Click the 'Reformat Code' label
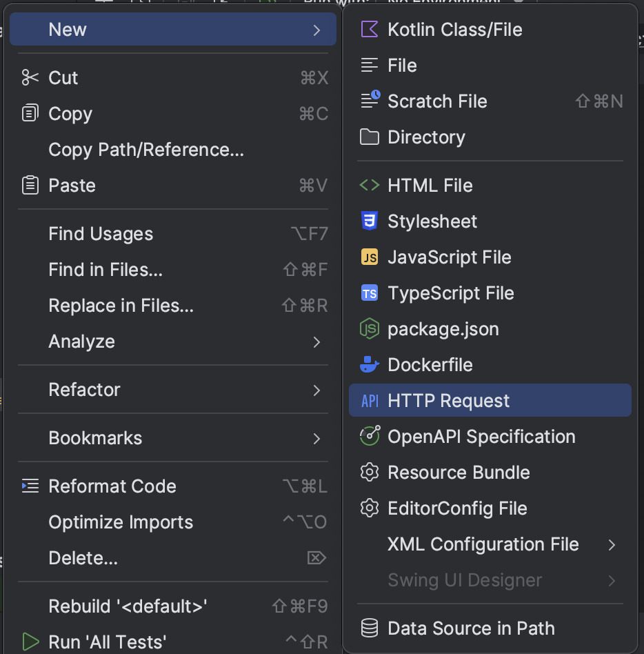The height and width of the screenshot is (654, 644). [x=112, y=486]
